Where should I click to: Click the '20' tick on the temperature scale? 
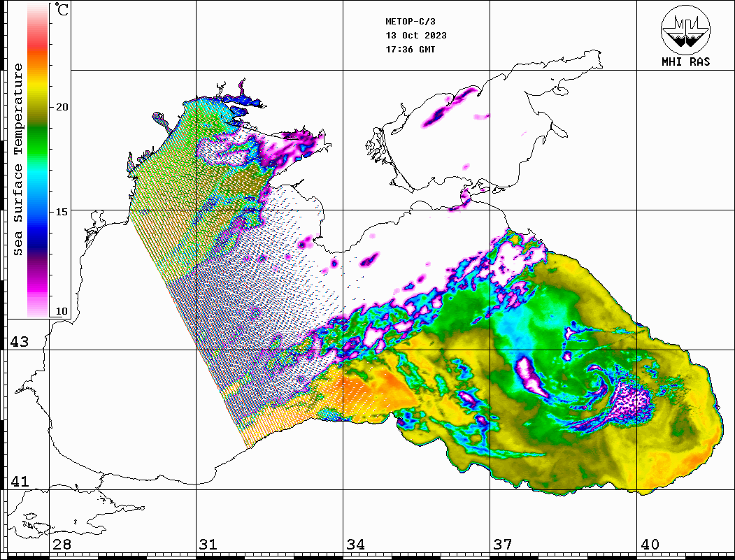(62, 107)
